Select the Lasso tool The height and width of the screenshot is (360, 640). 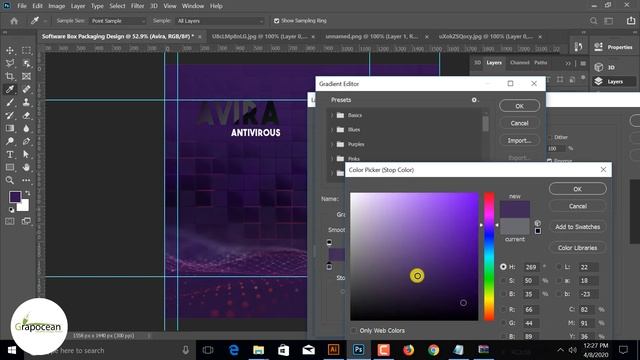(x=10, y=63)
